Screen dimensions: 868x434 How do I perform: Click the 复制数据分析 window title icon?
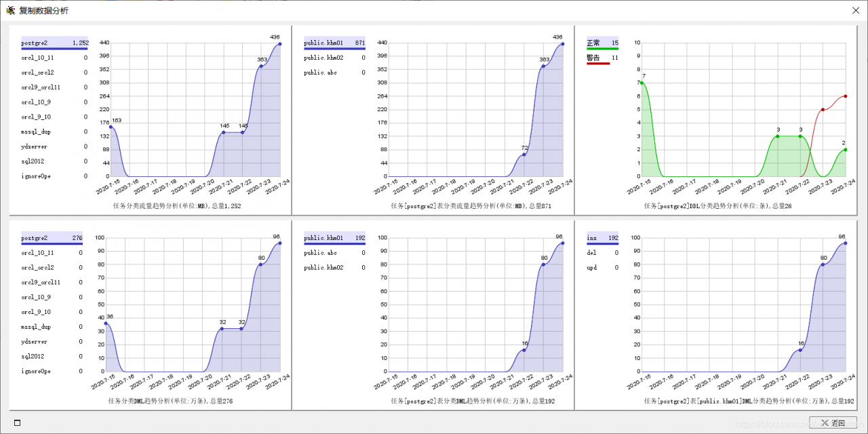[10, 10]
